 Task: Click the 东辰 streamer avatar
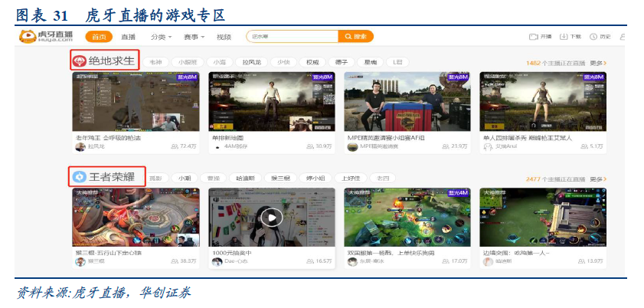(x=352, y=261)
